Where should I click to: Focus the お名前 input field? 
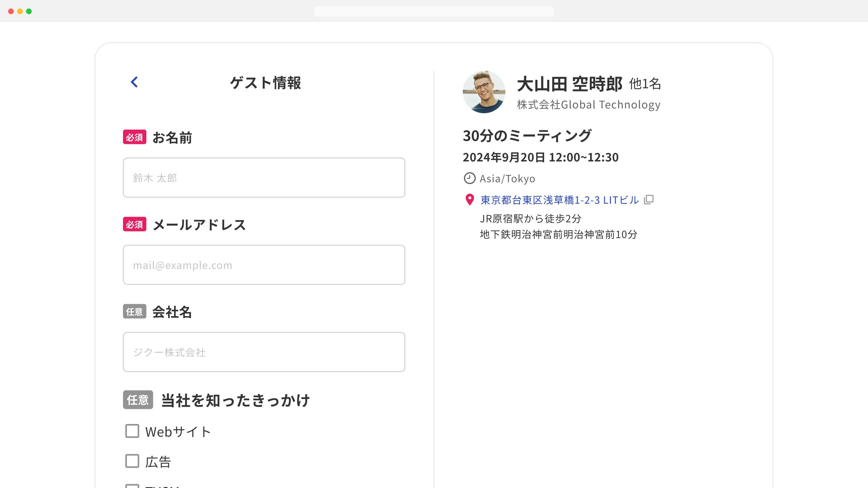264,177
